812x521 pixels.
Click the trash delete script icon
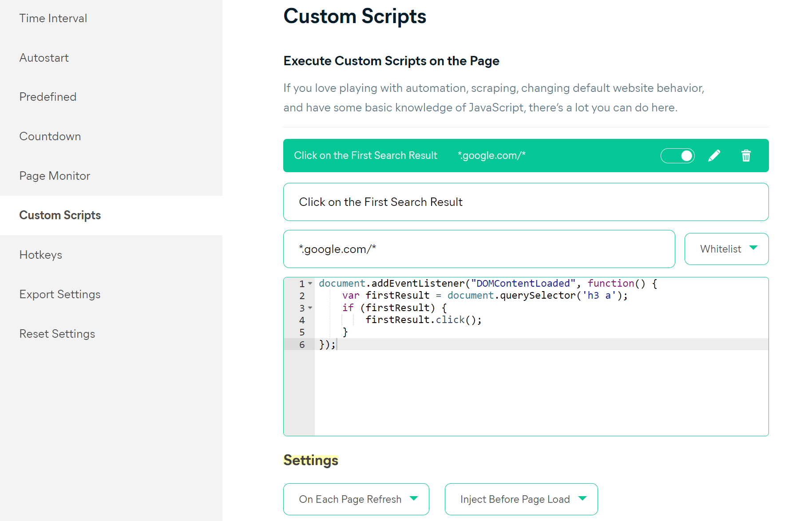[746, 156]
